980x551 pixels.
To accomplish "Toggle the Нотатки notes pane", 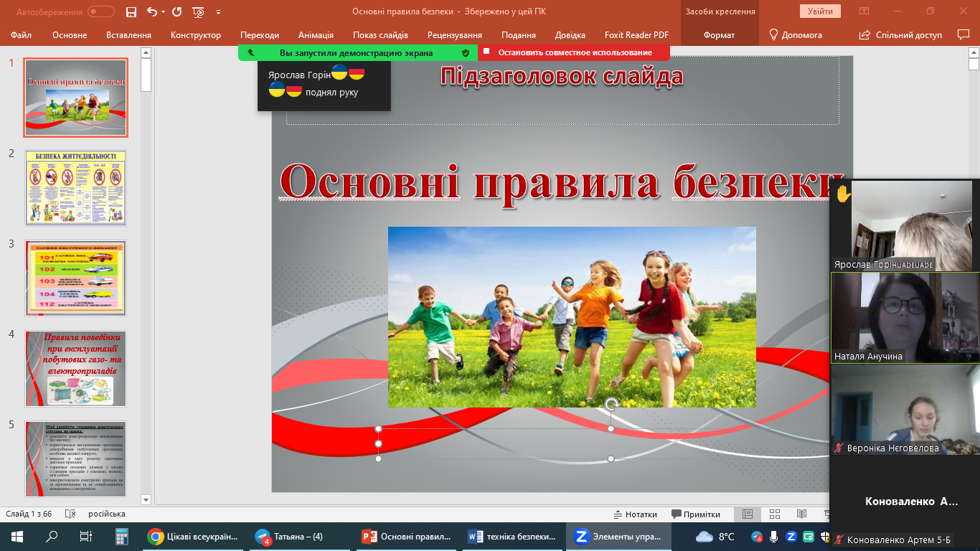I will pyautogui.click(x=636, y=514).
